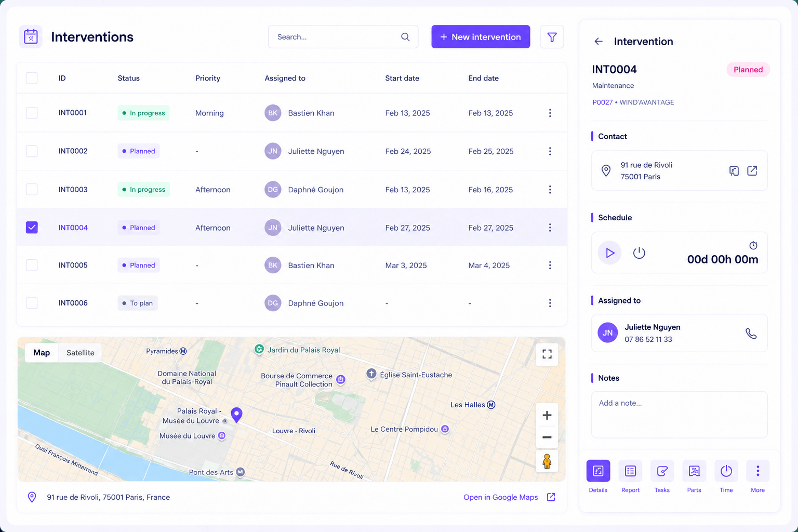Check the INT0001 row checkbox
The width and height of the screenshot is (798, 532).
32,113
